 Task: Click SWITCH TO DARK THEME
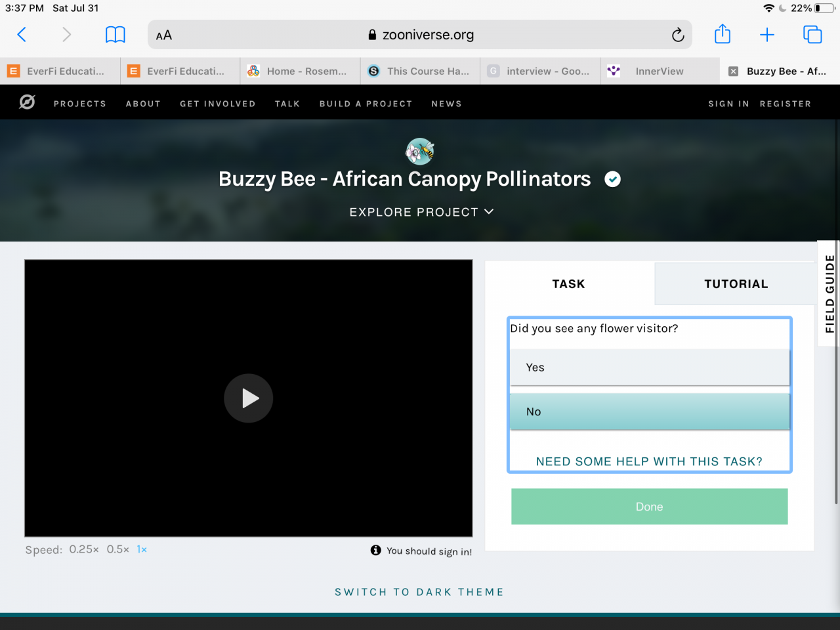coord(419,592)
